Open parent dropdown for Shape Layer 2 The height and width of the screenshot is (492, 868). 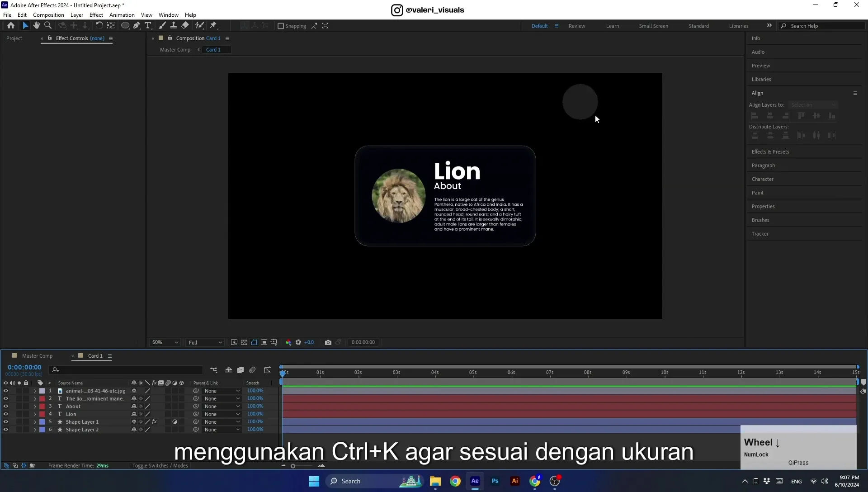point(222,430)
